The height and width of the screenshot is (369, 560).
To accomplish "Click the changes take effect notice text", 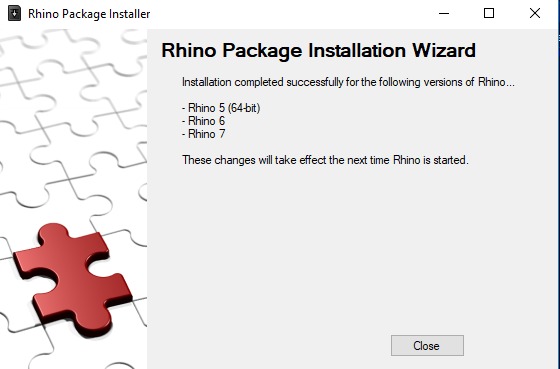I will pos(325,160).
